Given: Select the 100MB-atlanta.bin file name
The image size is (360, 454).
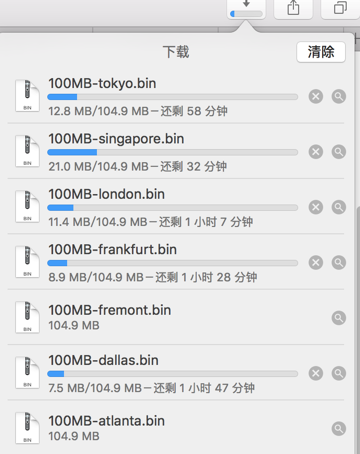Looking at the screenshot, I should click(107, 421).
